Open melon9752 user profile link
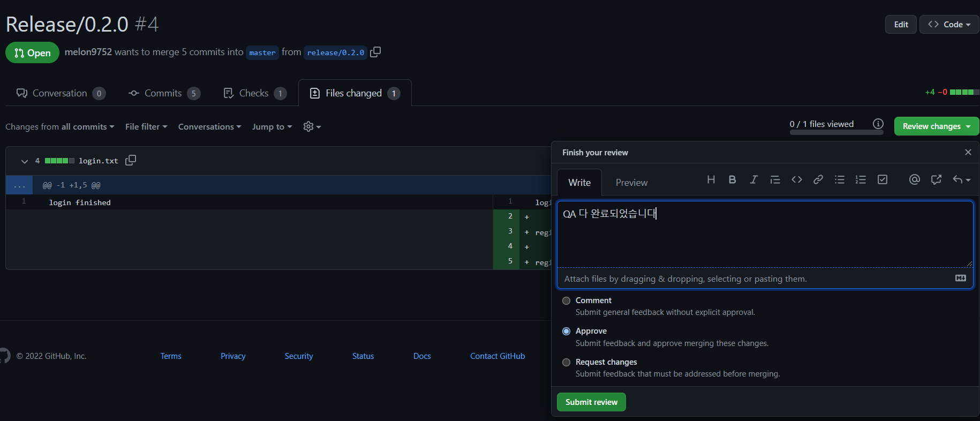This screenshot has height=421, width=980. (88, 52)
